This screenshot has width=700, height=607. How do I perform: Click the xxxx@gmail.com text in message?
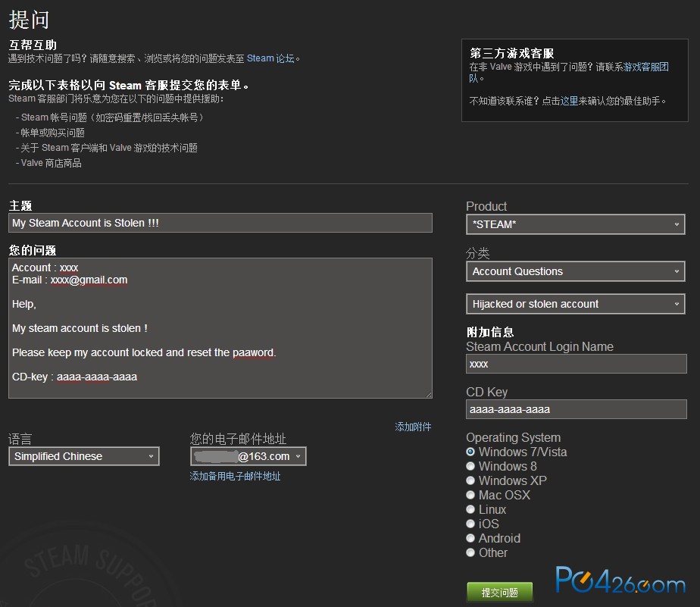point(89,280)
